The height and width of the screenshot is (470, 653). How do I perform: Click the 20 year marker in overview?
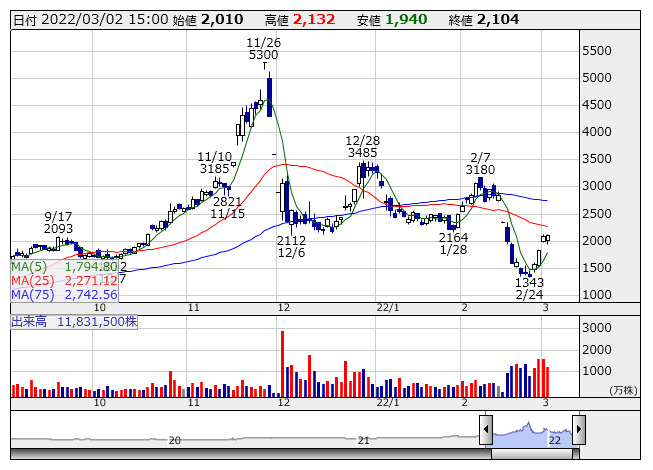pyautogui.click(x=174, y=440)
